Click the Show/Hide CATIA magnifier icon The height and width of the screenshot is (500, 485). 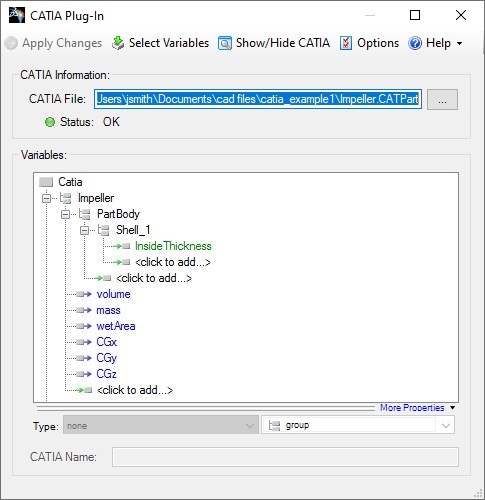point(225,43)
